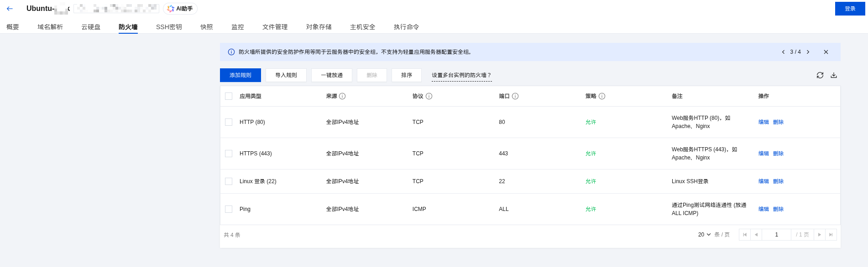Image resolution: width=868 pixels, height=267 pixels.
Task: Click info icon next to 端口
Action: (x=515, y=96)
